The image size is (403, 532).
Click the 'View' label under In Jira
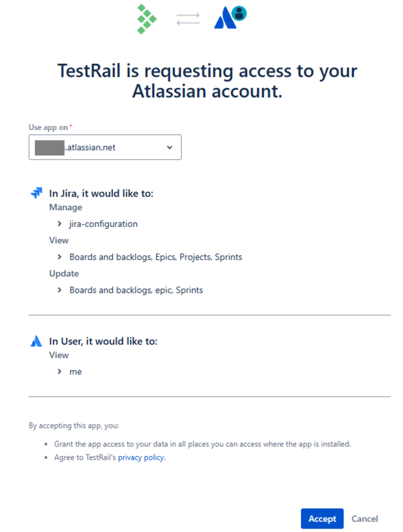[58, 240]
